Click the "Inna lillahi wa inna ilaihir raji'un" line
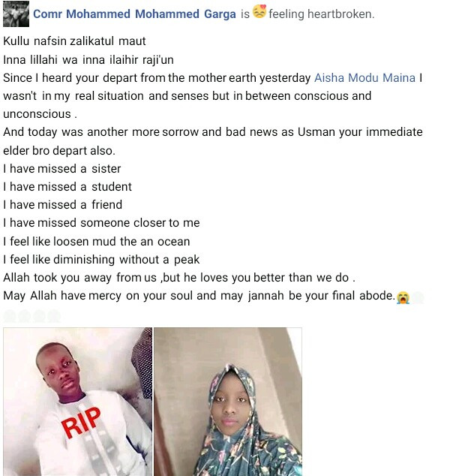The image size is (450, 476). pyautogui.click(x=88, y=60)
